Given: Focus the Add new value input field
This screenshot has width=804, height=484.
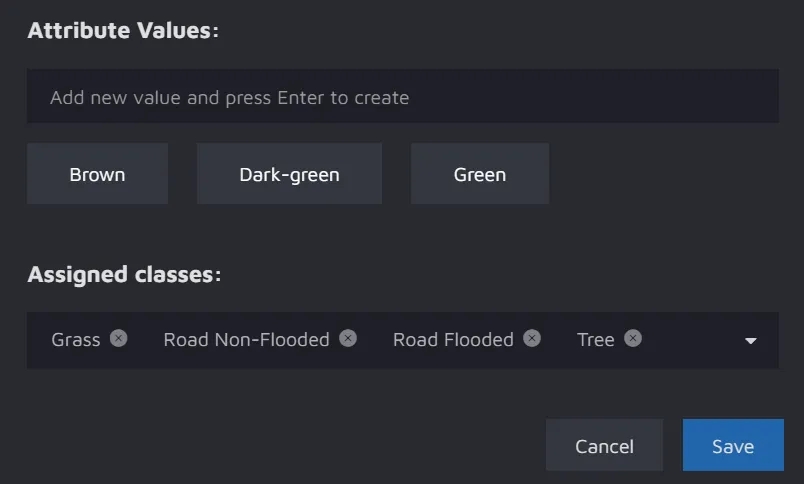Looking at the screenshot, I should [402, 97].
